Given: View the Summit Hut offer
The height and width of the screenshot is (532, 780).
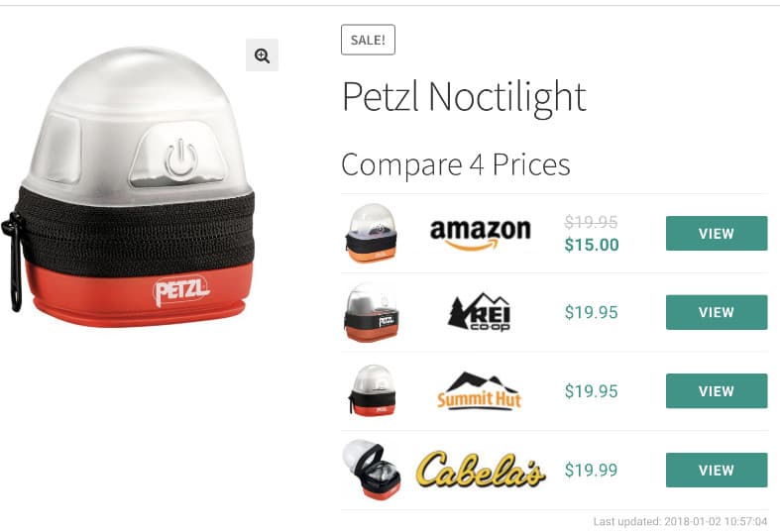Looking at the screenshot, I should 717,390.
